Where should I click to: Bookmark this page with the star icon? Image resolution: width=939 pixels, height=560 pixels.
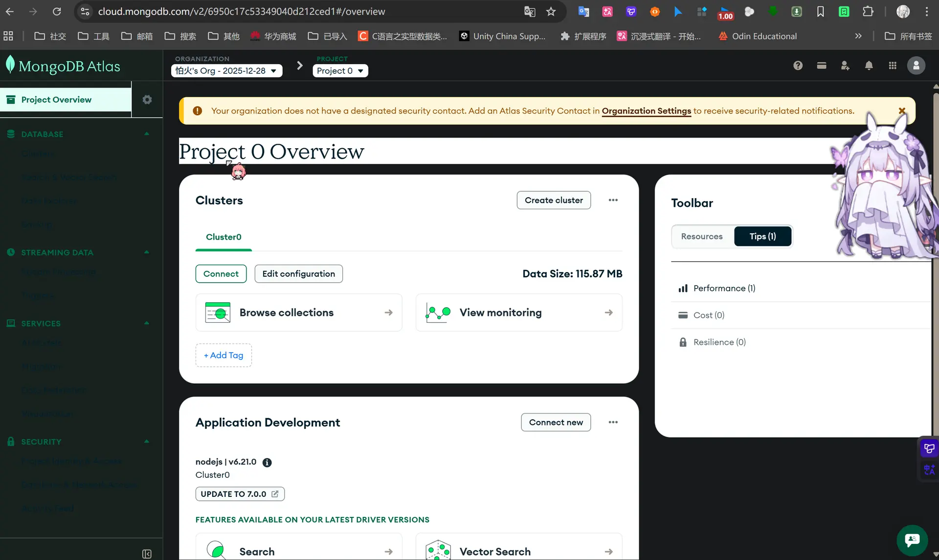click(551, 11)
